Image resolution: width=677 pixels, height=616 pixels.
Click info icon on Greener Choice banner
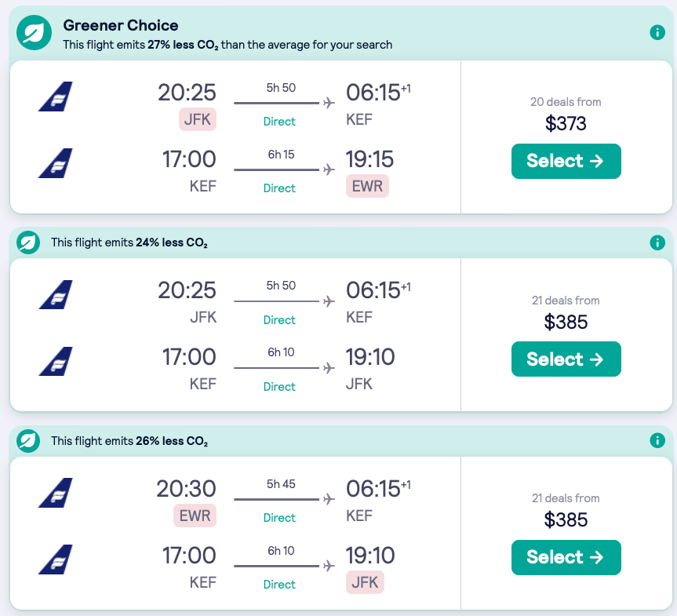point(657,33)
